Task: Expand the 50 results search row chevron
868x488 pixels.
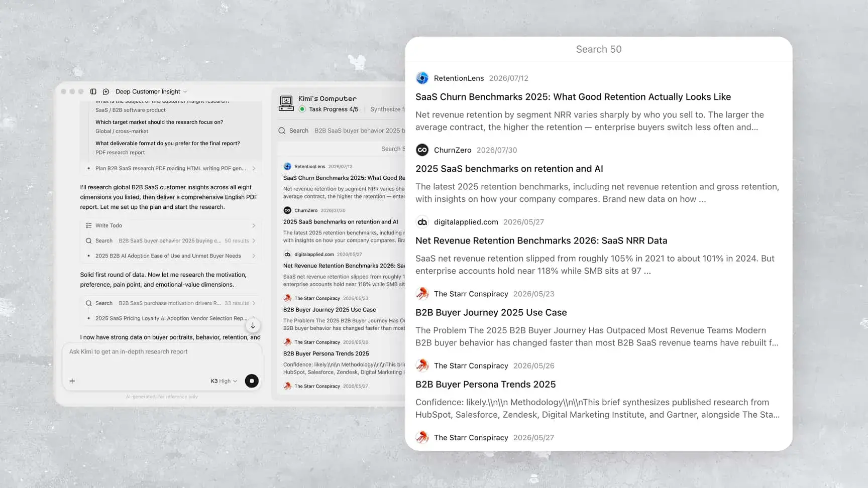Action: (254, 240)
